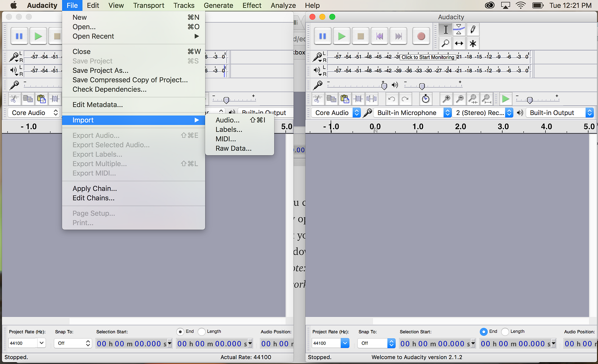Click the Apple logo menu
The width and height of the screenshot is (598, 364).
coord(13,5)
